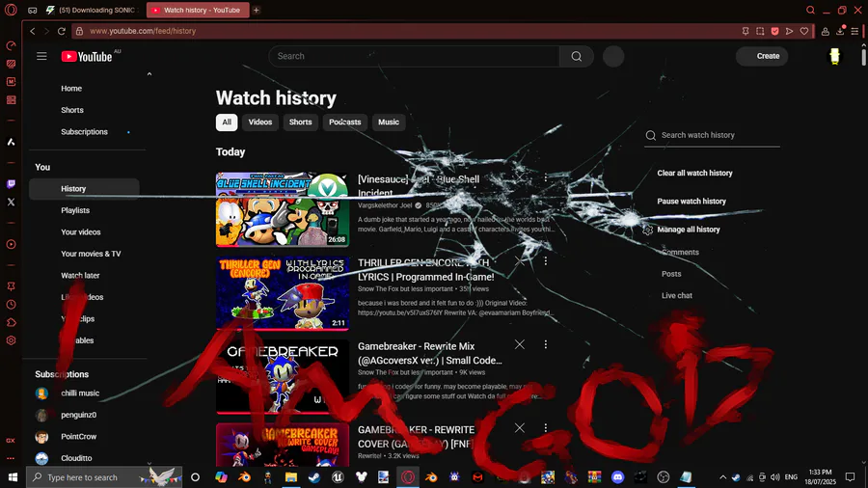Remove Gamebreaker Rewrite Mix from history
This screenshot has width=868, height=488.
click(x=519, y=344)
